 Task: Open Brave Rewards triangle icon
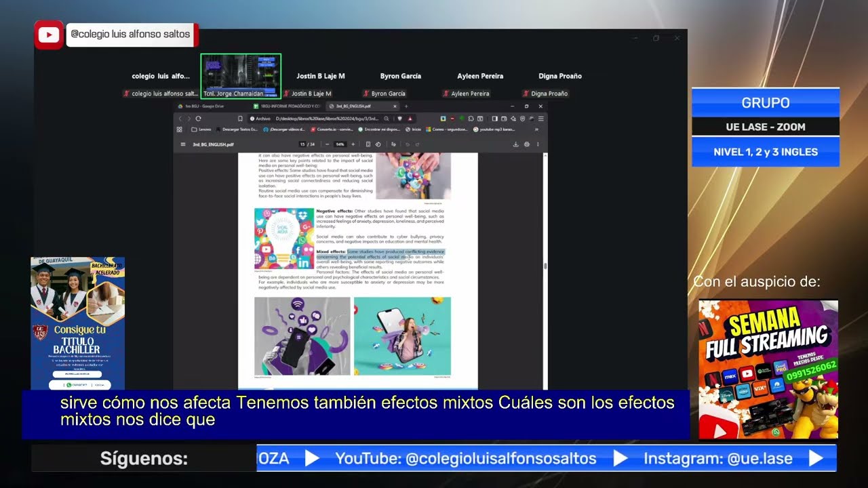410,119
